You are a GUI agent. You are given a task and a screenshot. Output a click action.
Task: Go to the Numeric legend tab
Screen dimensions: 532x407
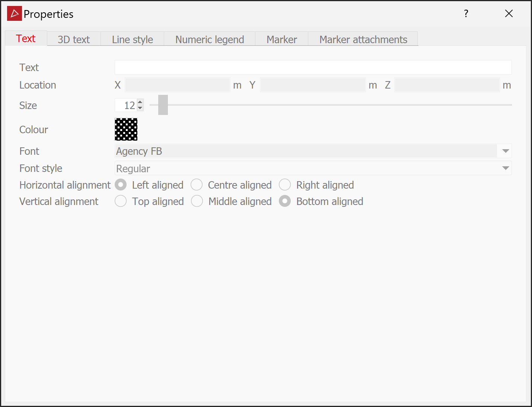coord(210,39)
